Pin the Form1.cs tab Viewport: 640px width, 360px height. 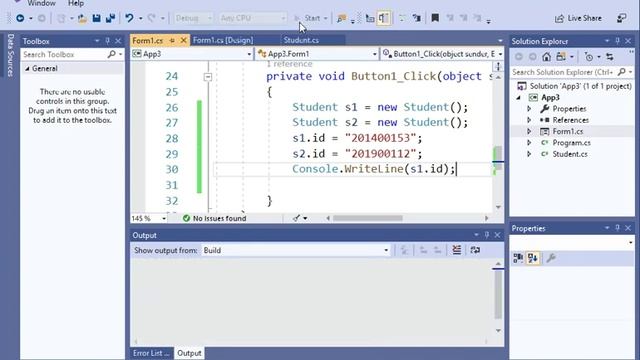(172, 40)
